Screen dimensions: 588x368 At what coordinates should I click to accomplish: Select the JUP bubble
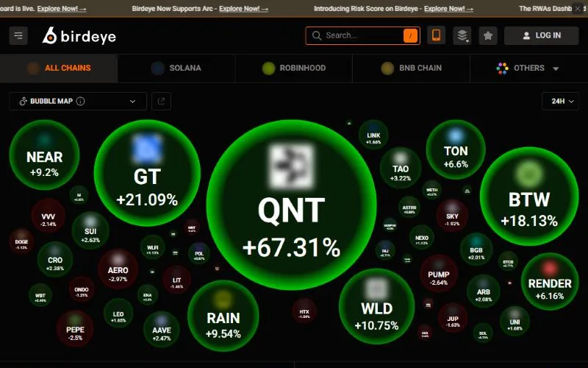[453, 318]
